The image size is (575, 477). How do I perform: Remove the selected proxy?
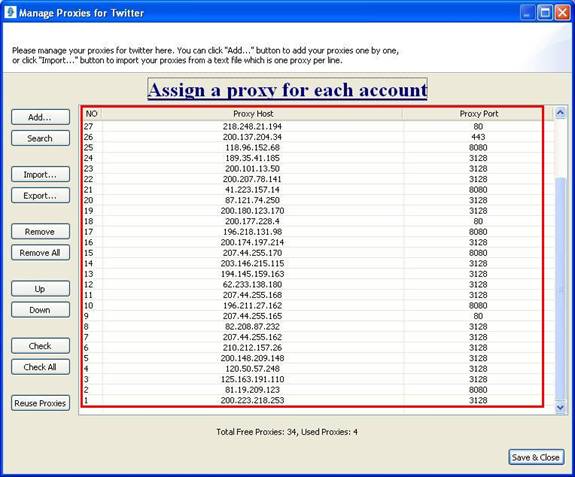coord(40,232)
